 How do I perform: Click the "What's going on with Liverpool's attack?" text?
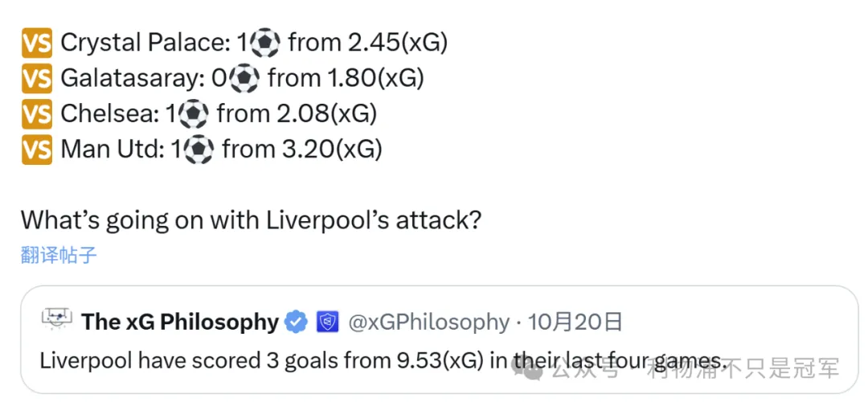point(251,220)
